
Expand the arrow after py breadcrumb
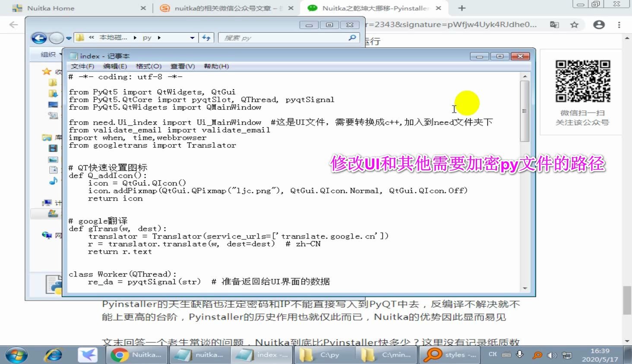pyautogui.click(x=159, y=38)
